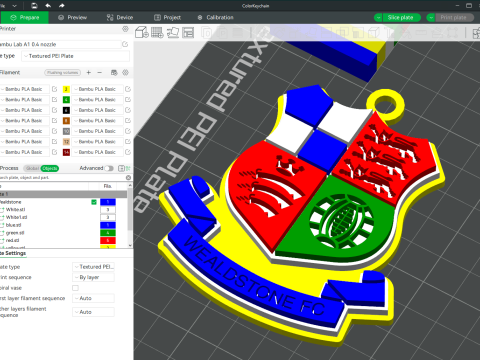Open the compare presets icon beside Advanced
Screen dimensions: 480x360
click(121, 168)
